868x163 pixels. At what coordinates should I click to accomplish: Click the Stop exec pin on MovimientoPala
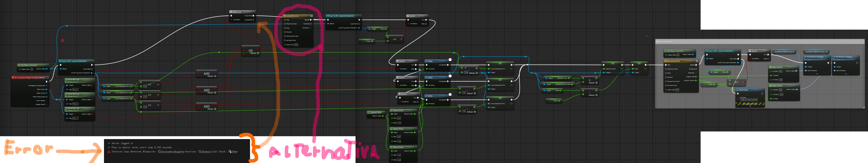point(666,73)
